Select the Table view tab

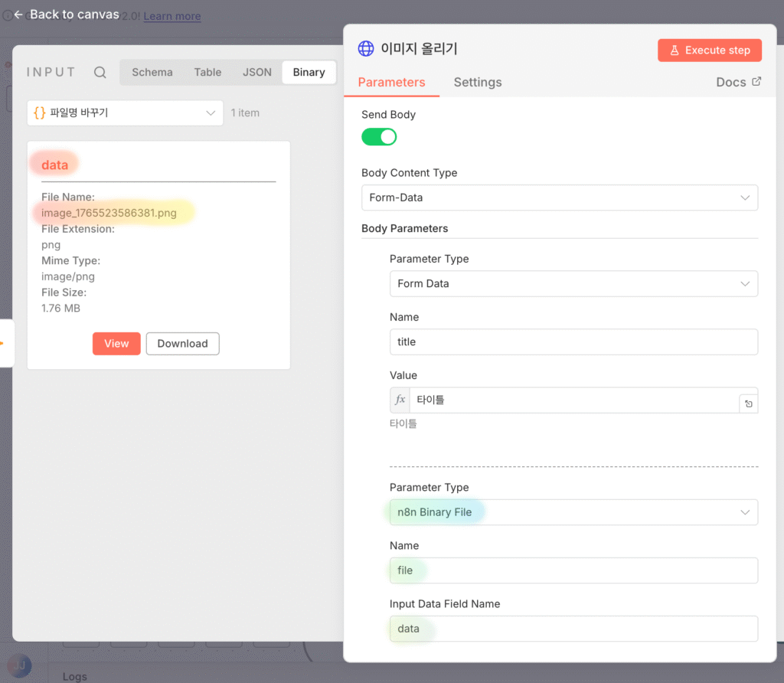pyautogui.click(x=207, y=72)
